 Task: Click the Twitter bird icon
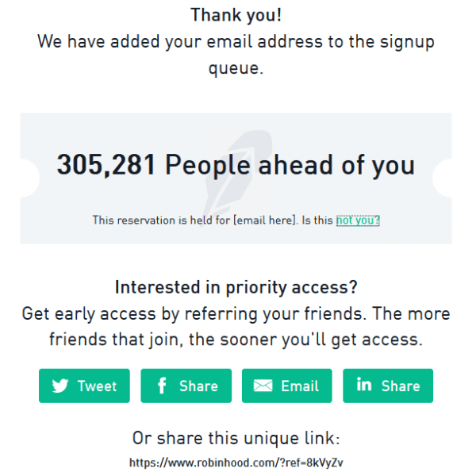coord(60,386)
